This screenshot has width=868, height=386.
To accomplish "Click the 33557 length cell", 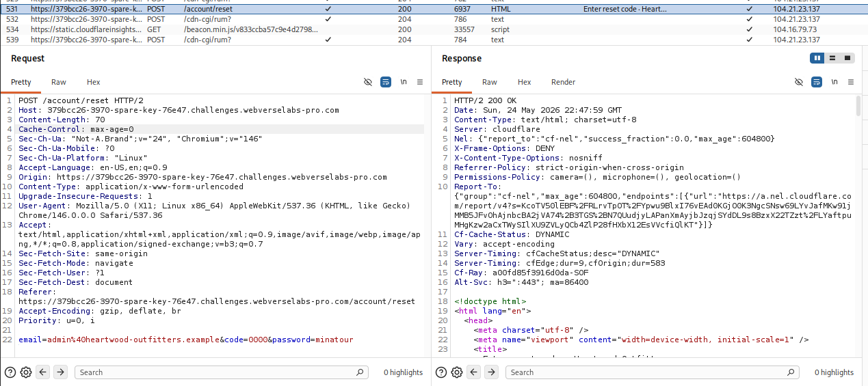I will (x=465, y=29).
